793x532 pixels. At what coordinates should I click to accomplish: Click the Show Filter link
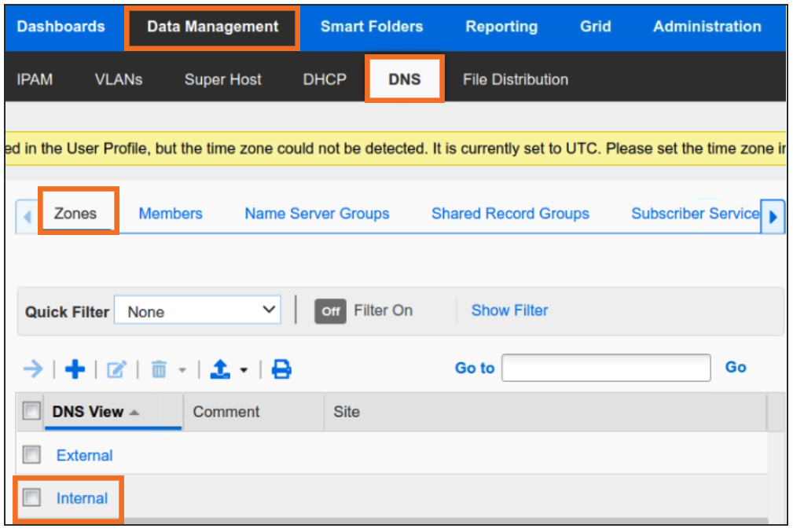click(509, 310)
